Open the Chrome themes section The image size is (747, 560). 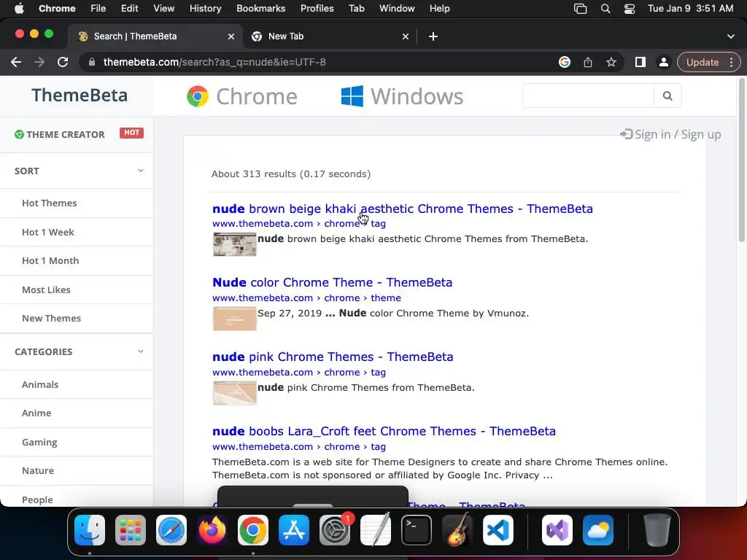point(242,97)
